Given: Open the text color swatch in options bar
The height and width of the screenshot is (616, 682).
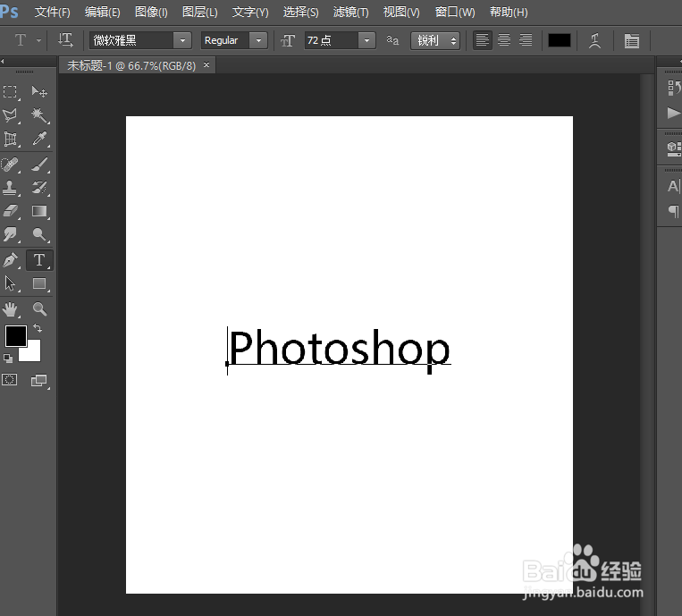Looking at the screenshot, I should [560, 40].
